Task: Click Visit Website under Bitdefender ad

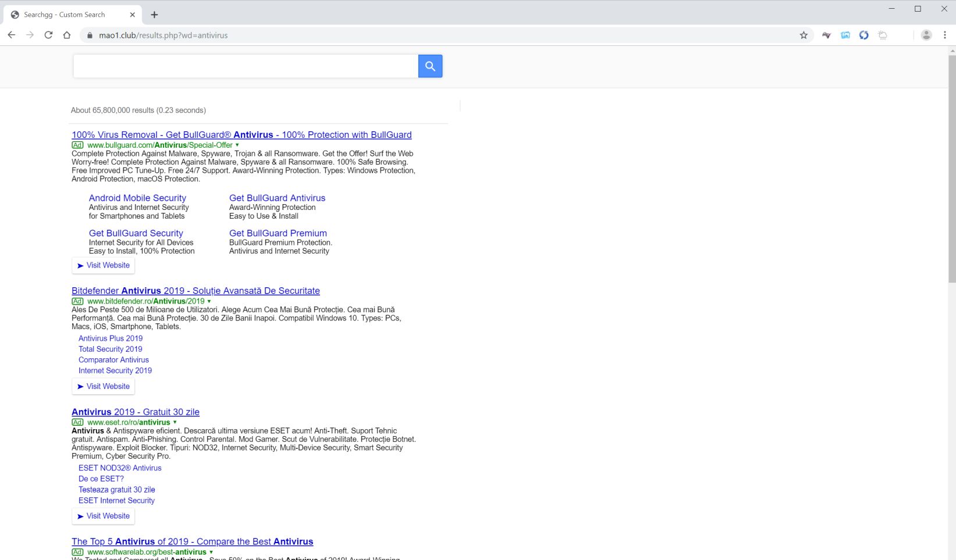Action: 103,386
